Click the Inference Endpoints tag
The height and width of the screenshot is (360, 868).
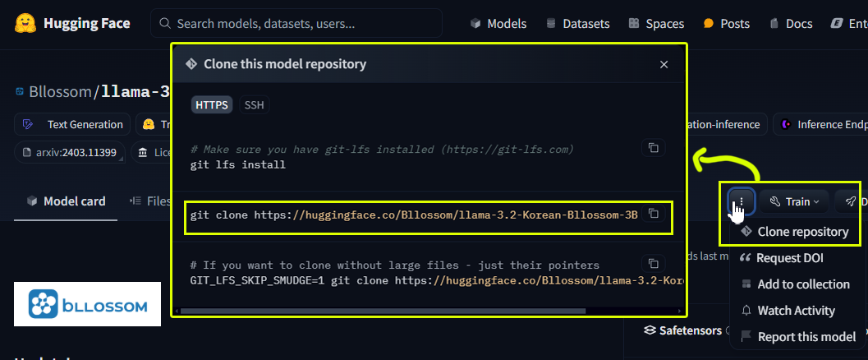(x=820, y=125)
